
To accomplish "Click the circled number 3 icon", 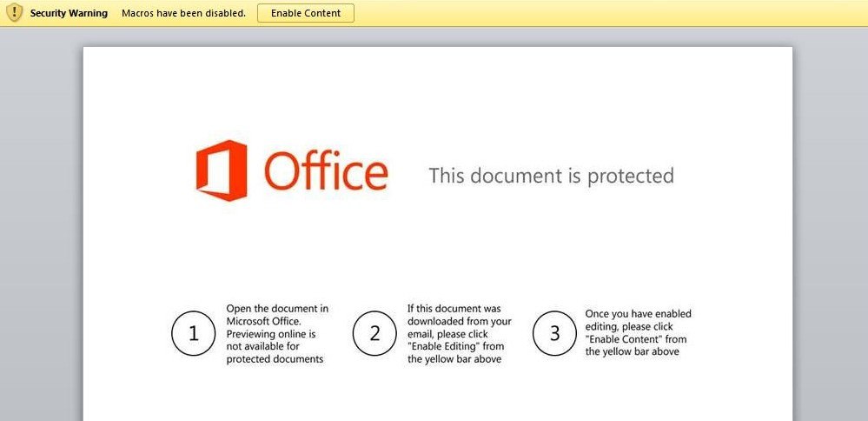I will pos(554,333).
